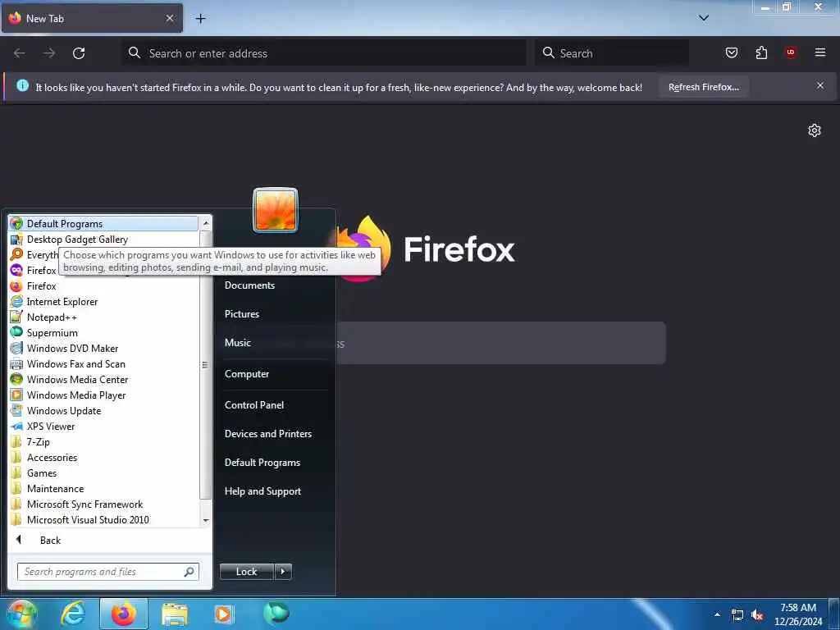This screenshot has height=630, width=840.
Task: Click the Lock button
Action: click(x=246, y=572)
